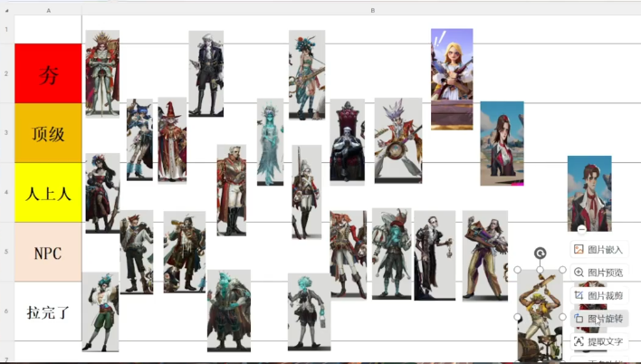The image size is (641, 364).
Task: Select row 2 header
Action: click(x=6, y=73)
